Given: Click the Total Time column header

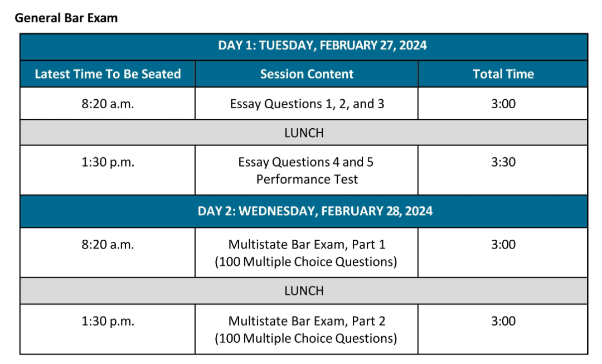Looking at the screenshot, I should 503,74.
